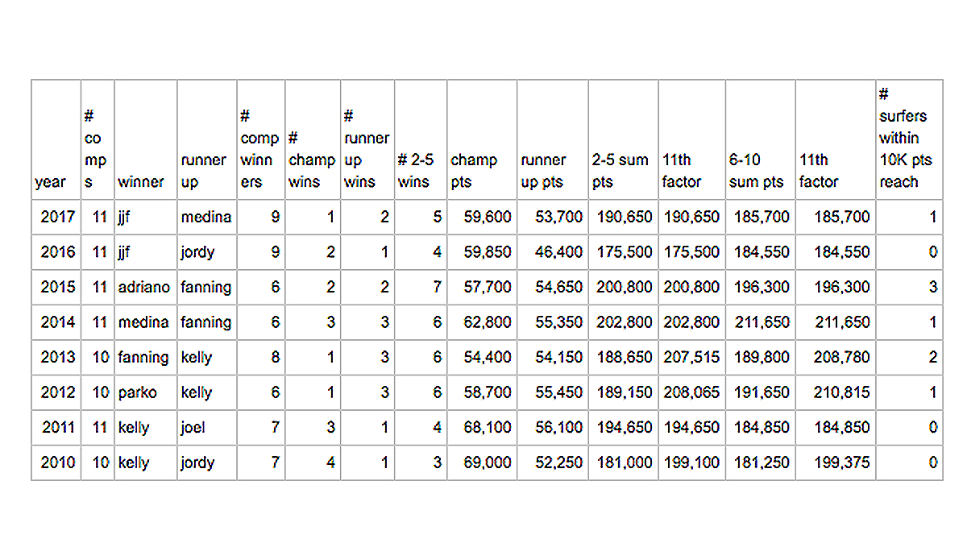Select the 'parko' winner cell
This screenshot has height=560, width=967.
tap(146, 392)
